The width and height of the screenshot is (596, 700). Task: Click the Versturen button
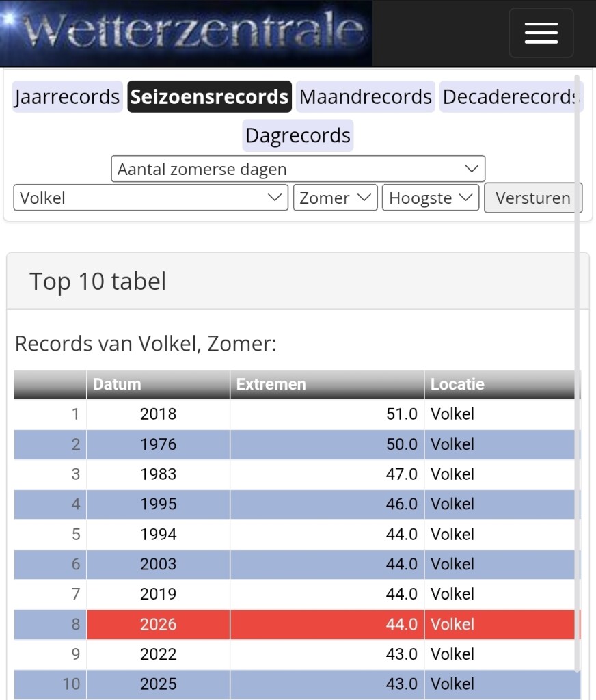pyautogui.click(x=533, y=198)
